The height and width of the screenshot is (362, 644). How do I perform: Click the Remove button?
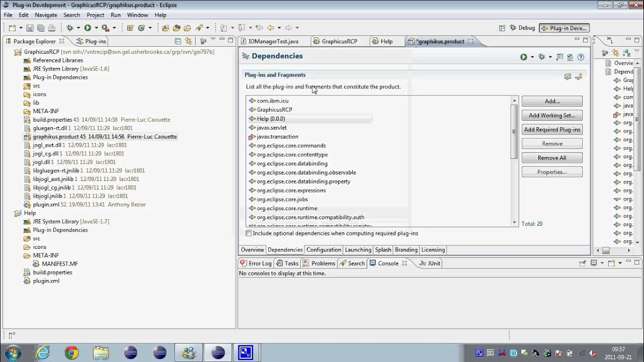tap(552, 143)
